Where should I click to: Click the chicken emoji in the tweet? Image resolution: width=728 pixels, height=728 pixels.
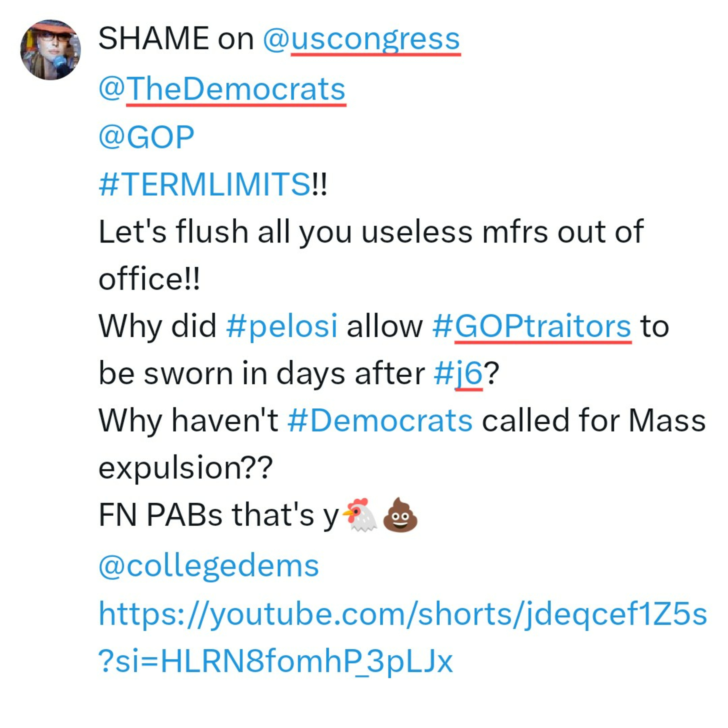coord(360,515)
